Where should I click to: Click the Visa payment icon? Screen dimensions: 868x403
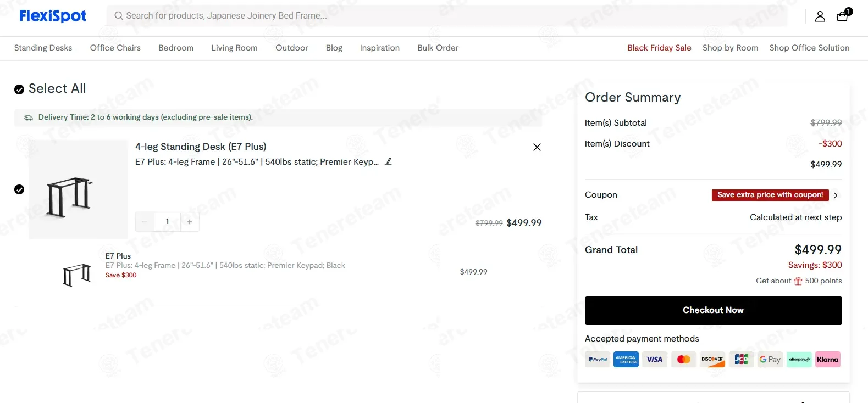655,360
